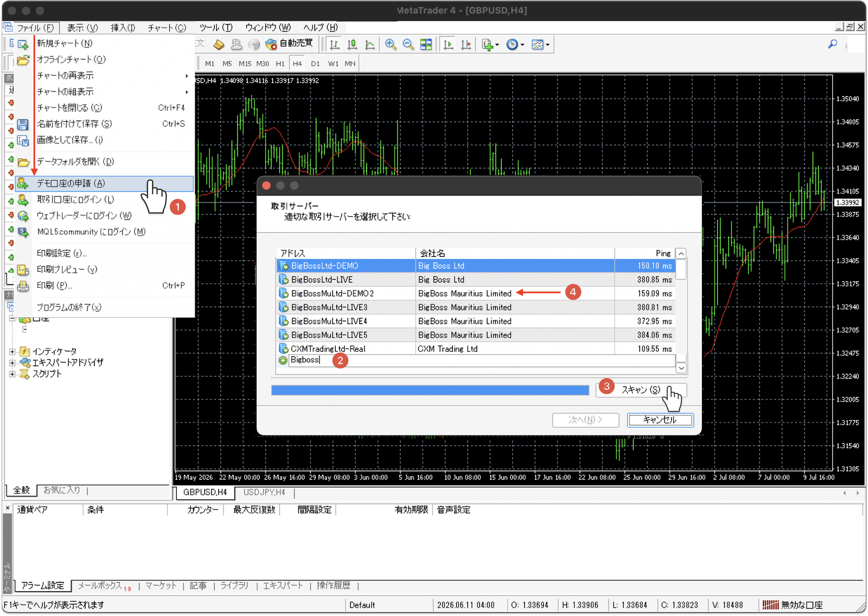The width and height of the screenshot is (868, 616).
Task: Expand the スクリプト tree node
Action: click(x=12, y=374)
